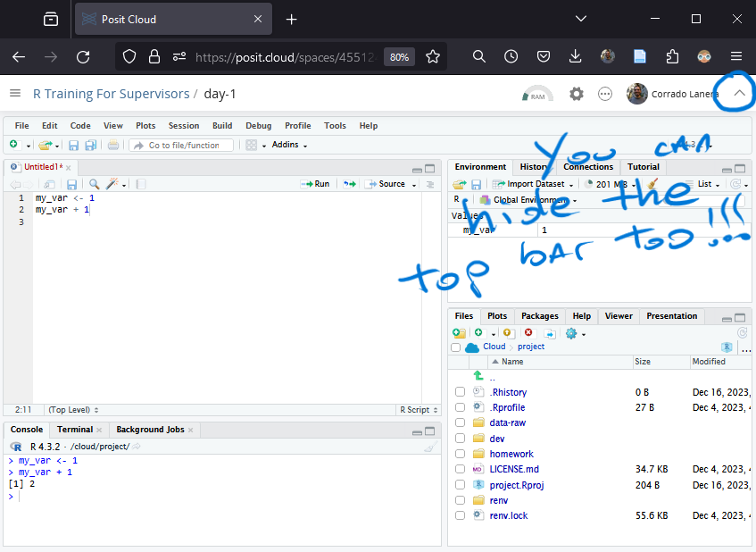The image size is (756, 552).
Task: Select the renv.lock file checkbox
Action: (x=460, y=515)
